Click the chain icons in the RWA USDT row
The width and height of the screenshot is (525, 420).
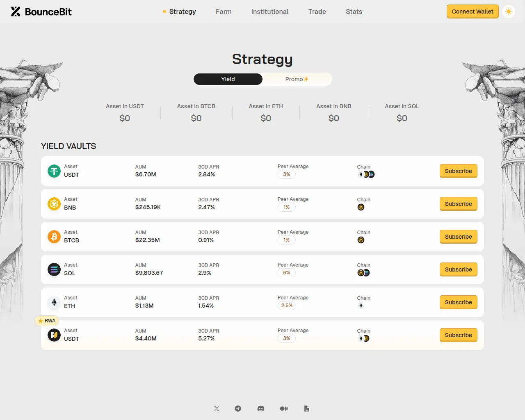[363, 338]
